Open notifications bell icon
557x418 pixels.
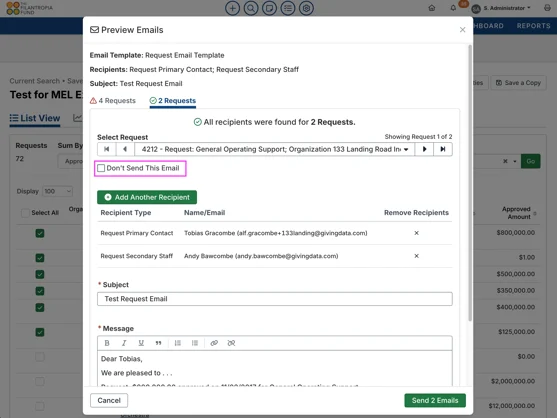pos(453,8)
